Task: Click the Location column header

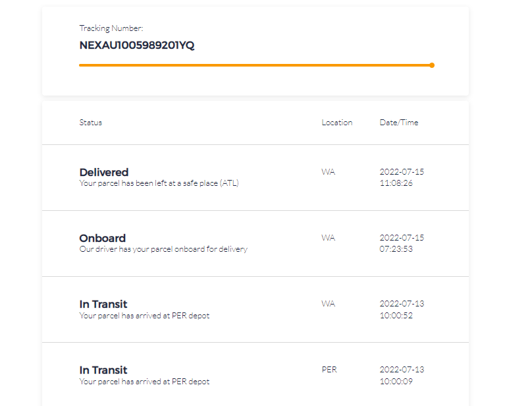Action: pos(336,123)
